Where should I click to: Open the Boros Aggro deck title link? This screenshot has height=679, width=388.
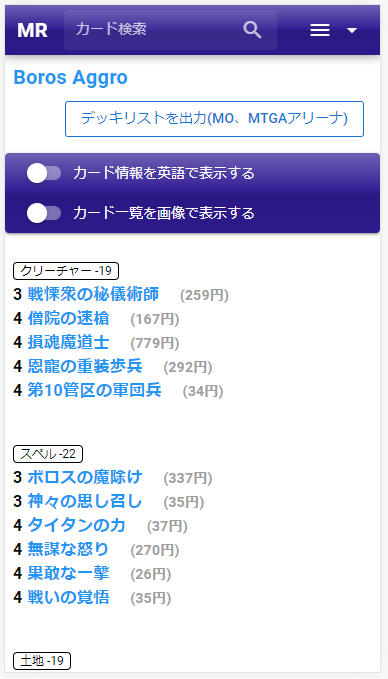[x=71, y=78]
